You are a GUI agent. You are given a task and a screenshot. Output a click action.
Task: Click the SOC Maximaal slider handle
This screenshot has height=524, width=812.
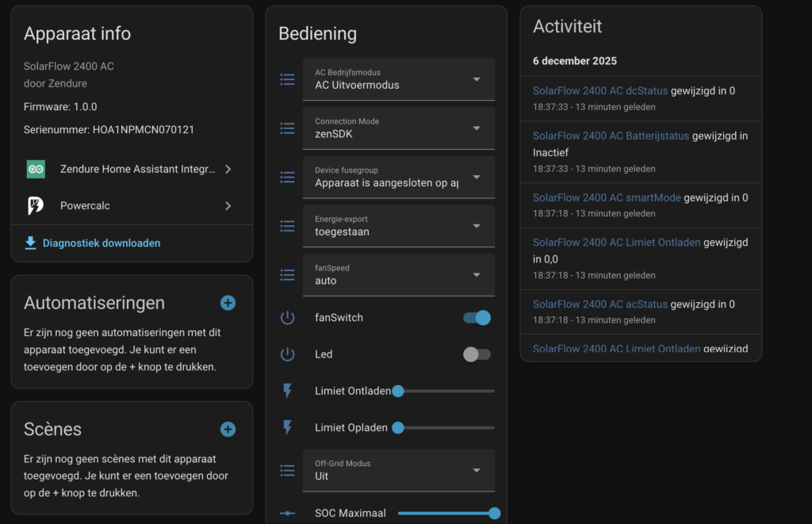pos(495,513)
